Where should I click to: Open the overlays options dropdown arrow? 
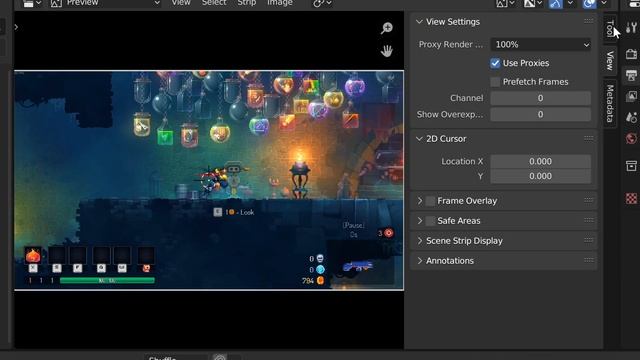pos(604,3)
